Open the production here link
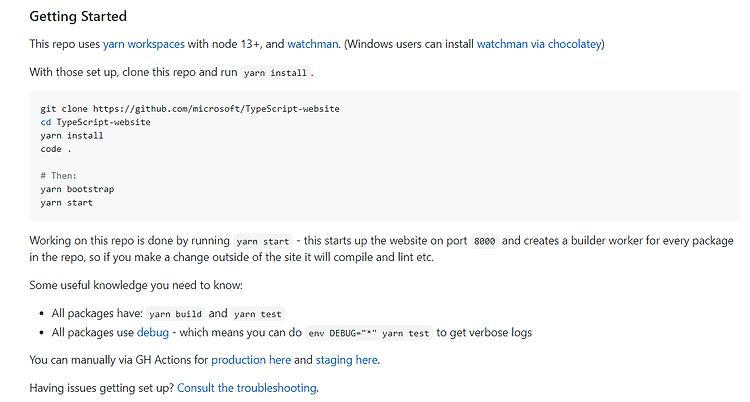Screen dimensions: 750x402 pos(251,360)
